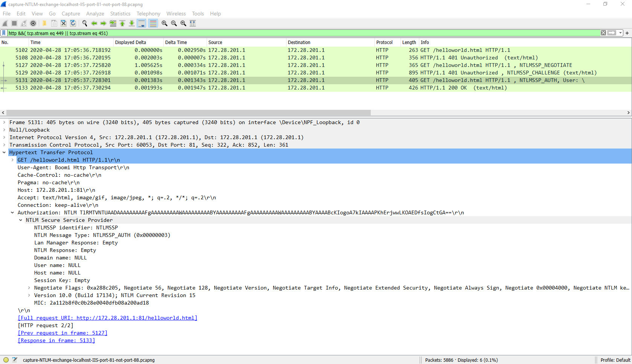Expand the Negotiate Flags node
632x364 pixels.
point(29,288)
